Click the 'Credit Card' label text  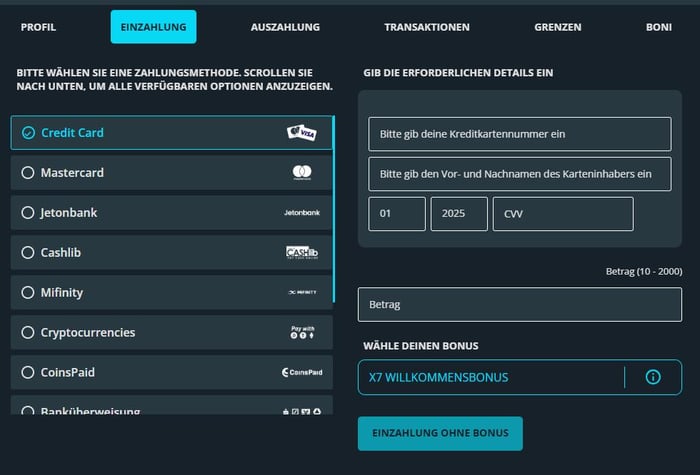tap(72, 133)
